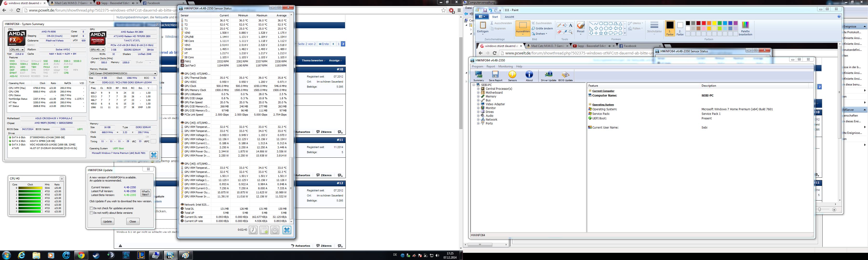Click the Pinsel brush tool in Paint
This screenshot has width=868, height=260.
(581, 28)
